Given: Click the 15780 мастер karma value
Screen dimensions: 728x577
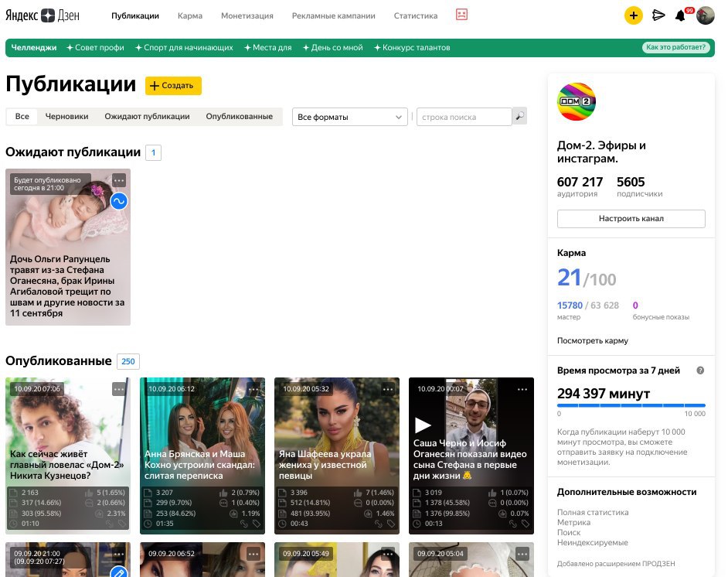Looking at the screenshot, I should 570,306.
